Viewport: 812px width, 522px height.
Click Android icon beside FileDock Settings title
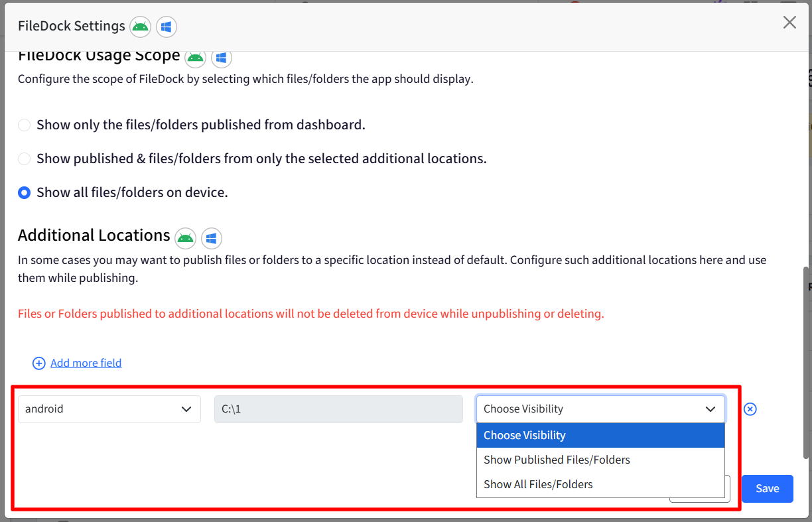[x=140, y=27]
